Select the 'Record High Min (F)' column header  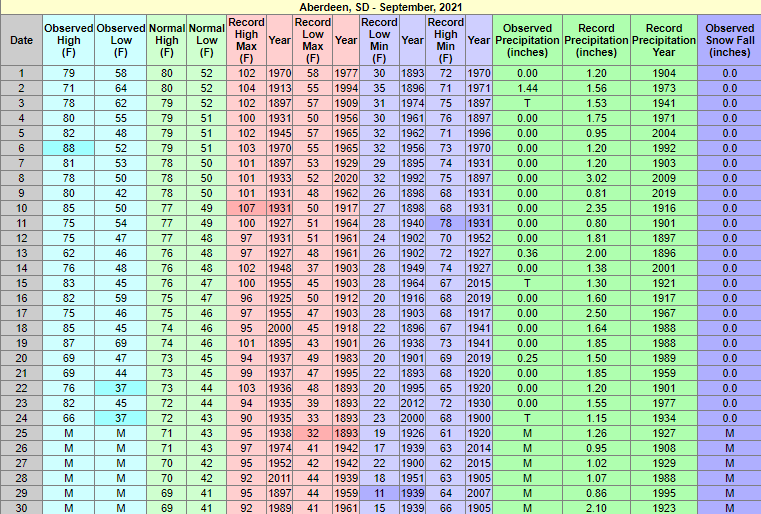(446, 40)
